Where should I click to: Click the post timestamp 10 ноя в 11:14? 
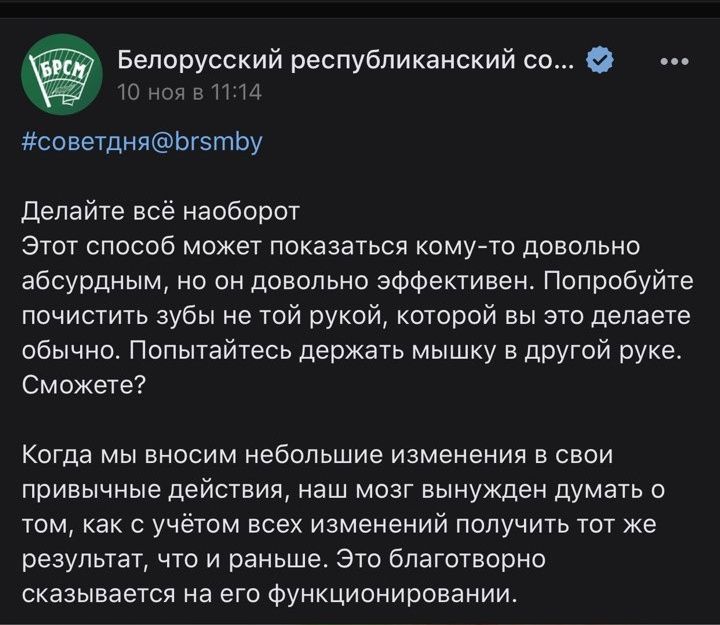coord(189,92)
